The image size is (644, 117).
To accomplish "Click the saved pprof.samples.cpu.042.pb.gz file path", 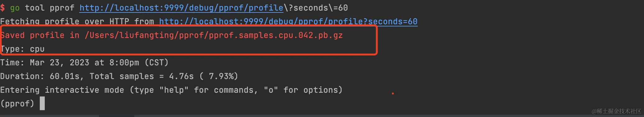I will (214, 35).
